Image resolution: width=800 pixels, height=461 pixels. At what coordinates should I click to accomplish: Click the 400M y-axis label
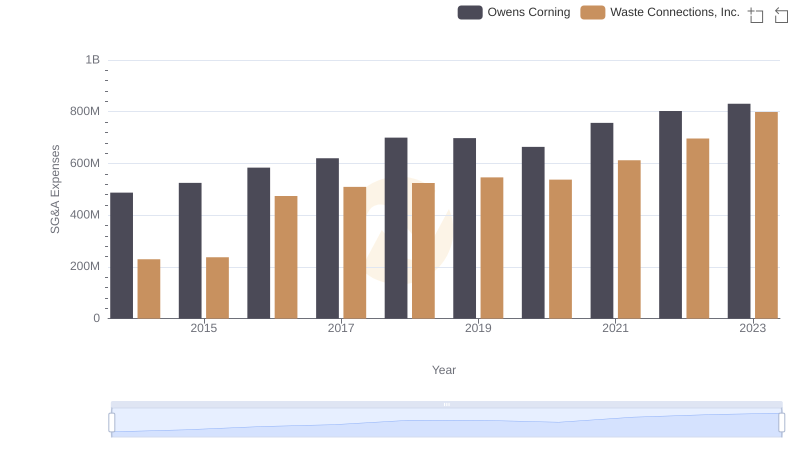85,215
